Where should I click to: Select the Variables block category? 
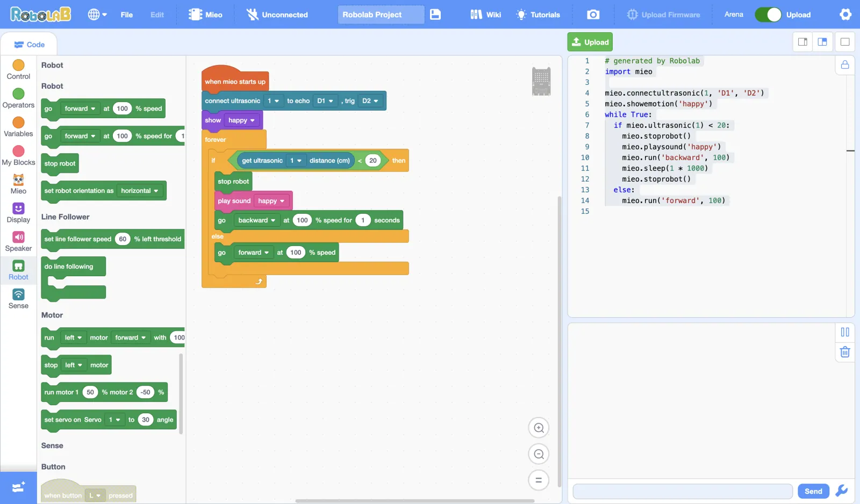point(18,127)
